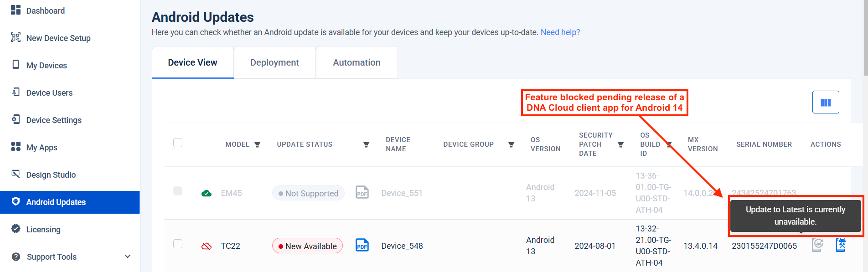This screenshot has height=272, width=868.
Task: Open the Update Status filter dropdown
Action: [366, 144]
